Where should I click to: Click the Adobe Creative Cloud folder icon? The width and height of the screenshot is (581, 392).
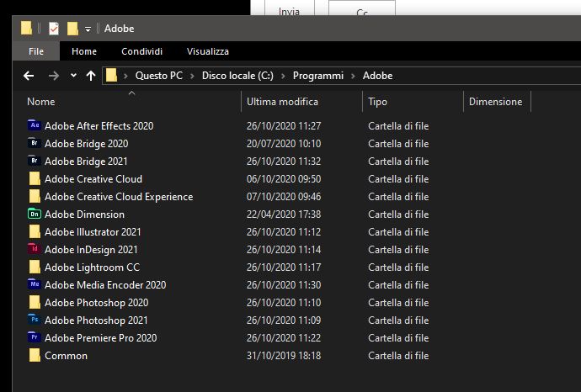click(x=35, y=179)
